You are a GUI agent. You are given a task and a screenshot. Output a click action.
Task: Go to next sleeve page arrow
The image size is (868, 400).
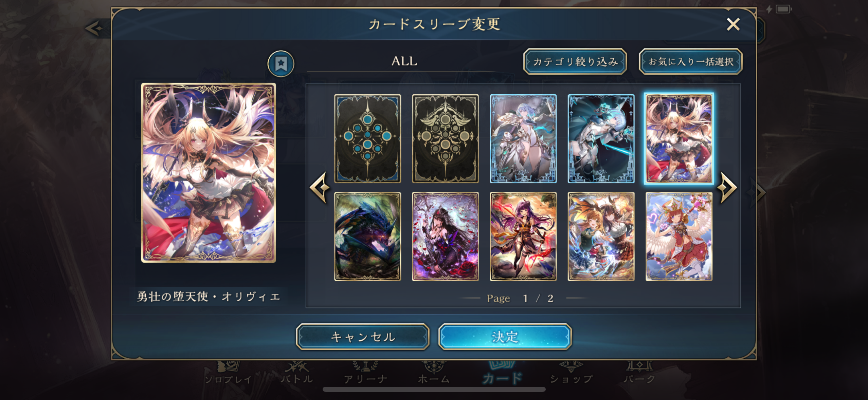point(728,187)
